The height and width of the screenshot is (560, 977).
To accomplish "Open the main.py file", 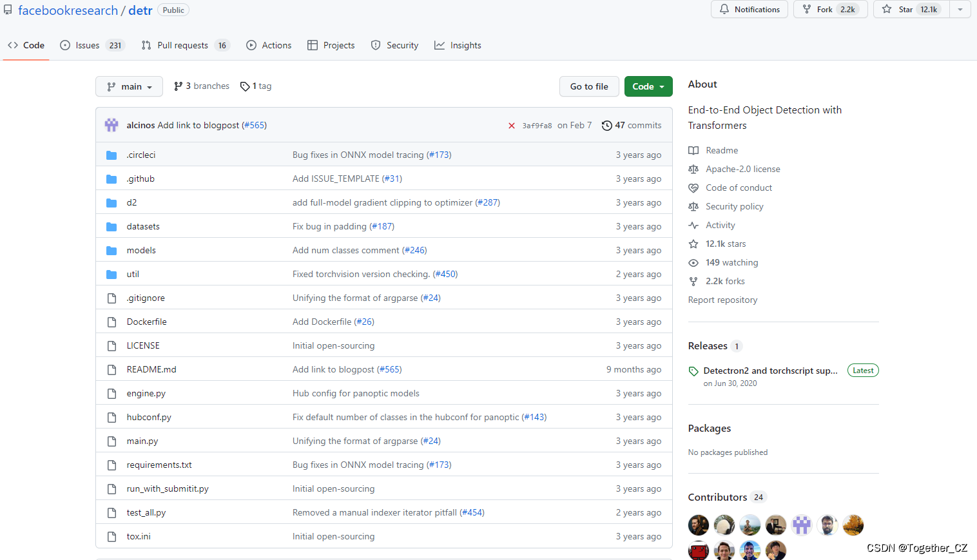I will [x=142, y=441].
